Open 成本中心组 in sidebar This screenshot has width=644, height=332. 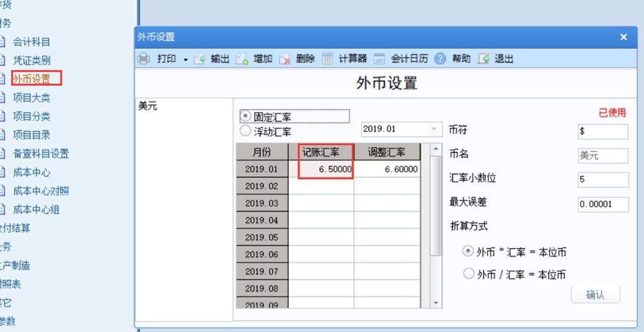36,209
